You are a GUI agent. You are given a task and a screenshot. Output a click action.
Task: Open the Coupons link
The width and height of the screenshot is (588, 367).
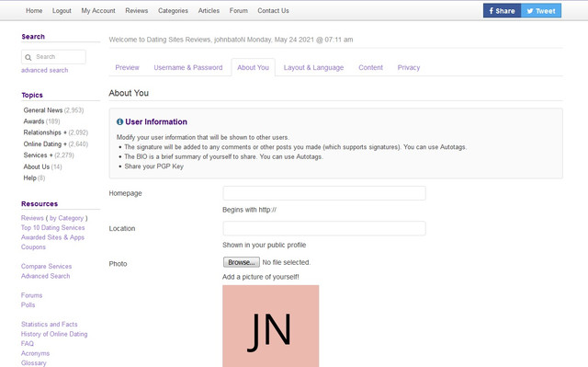tap(33, 247)
